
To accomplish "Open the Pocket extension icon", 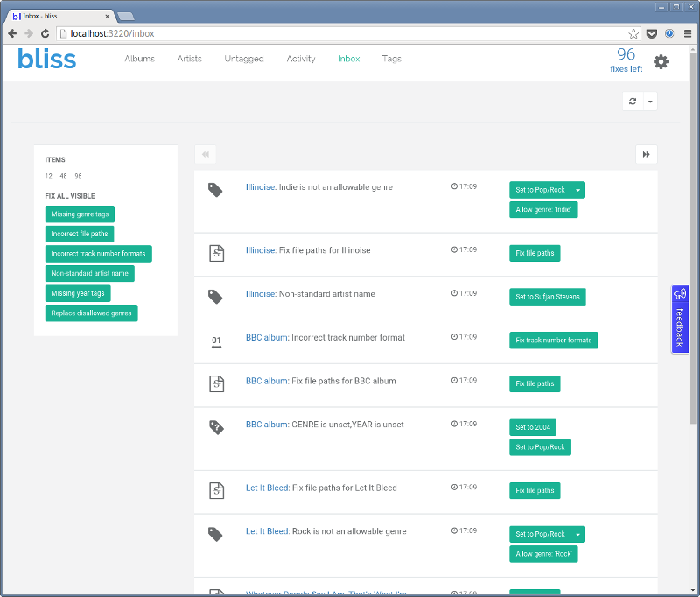I will [652, 33].
